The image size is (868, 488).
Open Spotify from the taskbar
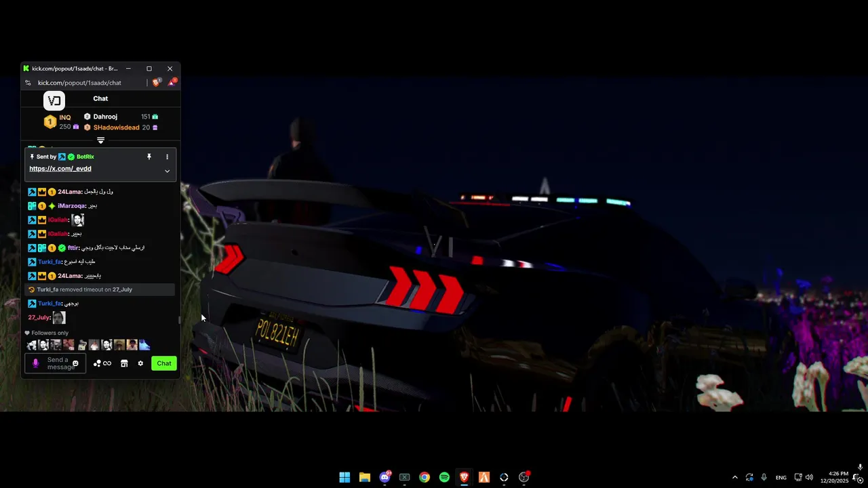(444, 477)
